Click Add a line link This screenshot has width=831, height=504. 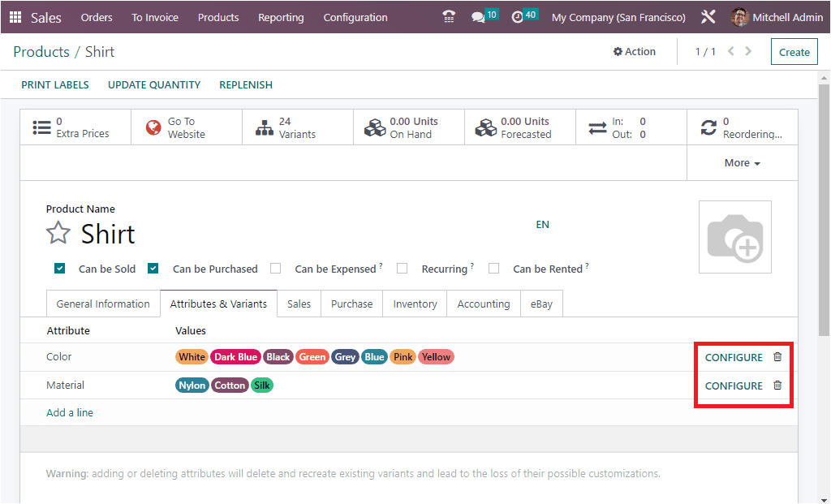tap(70, 412)
